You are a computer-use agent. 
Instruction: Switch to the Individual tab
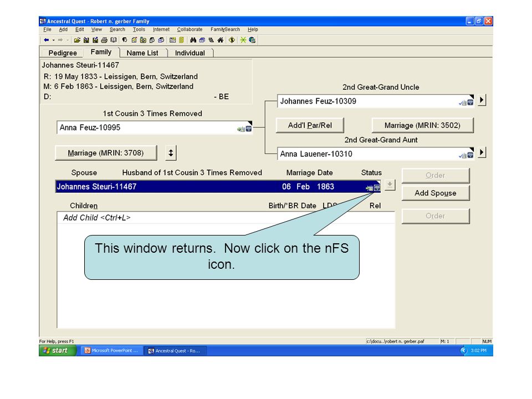click(190, 53)
